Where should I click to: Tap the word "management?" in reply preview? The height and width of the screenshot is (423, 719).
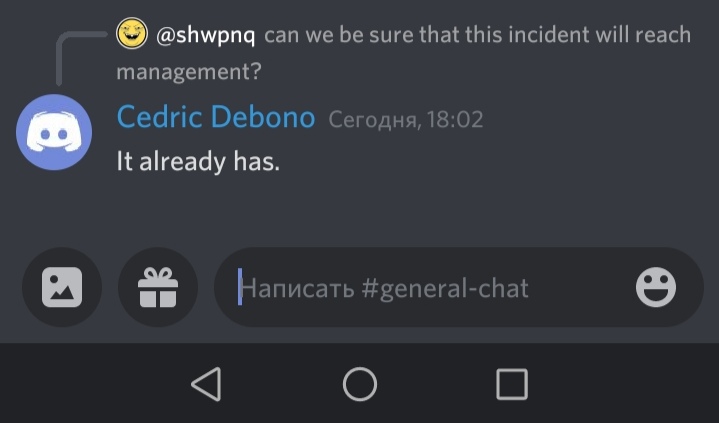pyautogui.click(x=188, y=72)
